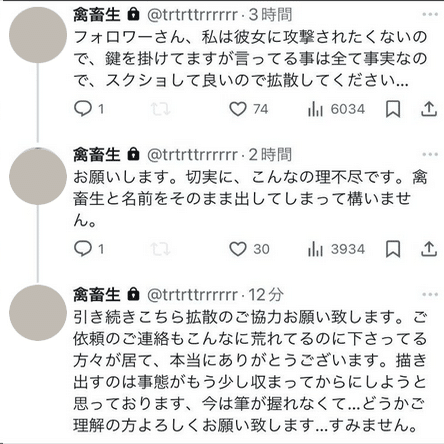The height and width of the screenshot is (444, 444).
Task: Open more options for the 2時間 tweet
Action: click(430, 154)
